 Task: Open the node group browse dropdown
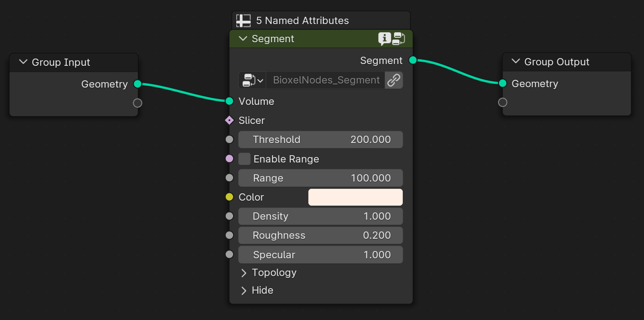pyautogui.click(x=253, y=80)
